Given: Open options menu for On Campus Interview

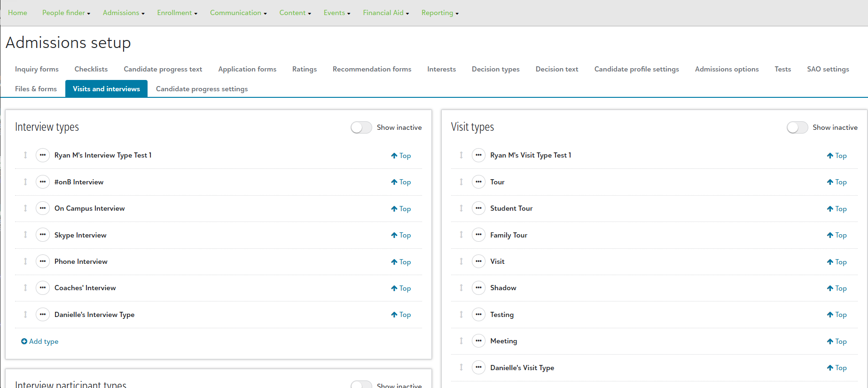Looking at the screenshot, I should (43, 208).
